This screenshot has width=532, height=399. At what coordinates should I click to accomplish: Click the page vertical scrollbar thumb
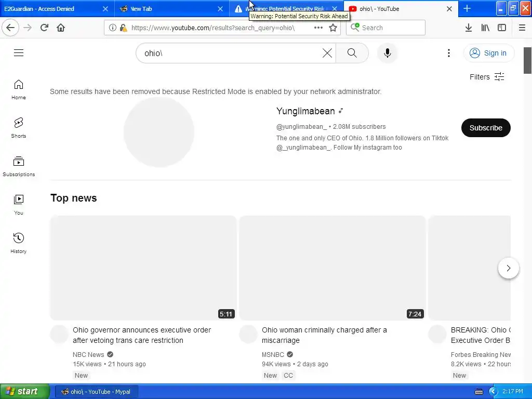pos(527,60)
